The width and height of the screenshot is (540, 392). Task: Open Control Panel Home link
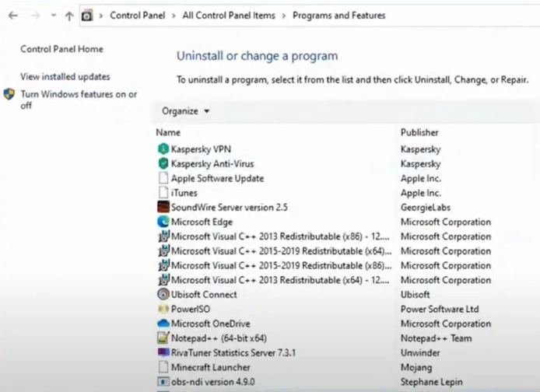[61, 49]
